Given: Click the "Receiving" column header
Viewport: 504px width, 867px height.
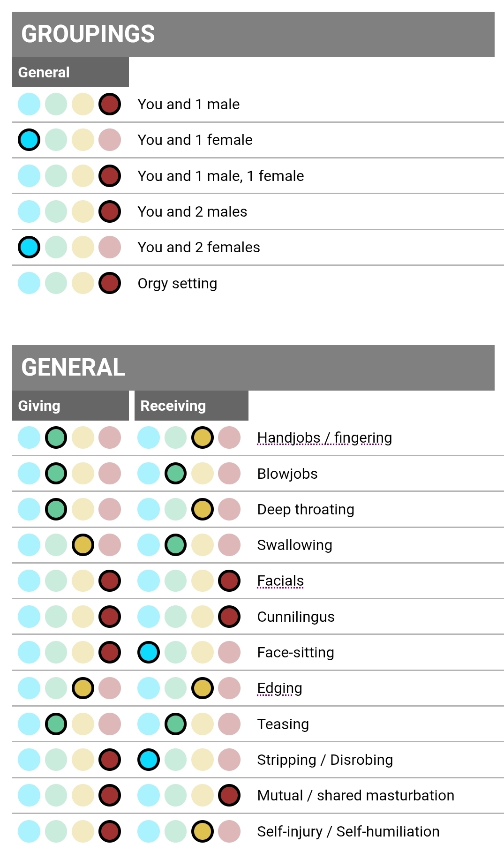Looking at the screenshot, I should (x=191, y=406).
